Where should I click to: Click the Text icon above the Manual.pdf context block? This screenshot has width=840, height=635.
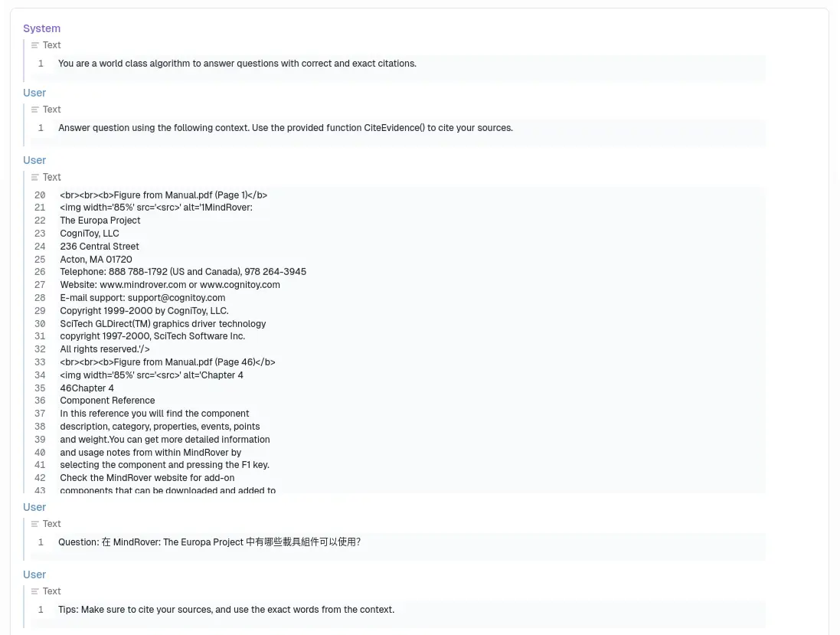34,177
